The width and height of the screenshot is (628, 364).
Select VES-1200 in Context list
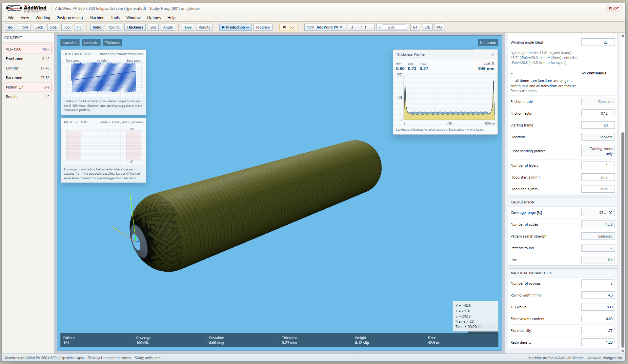point(28,49)
